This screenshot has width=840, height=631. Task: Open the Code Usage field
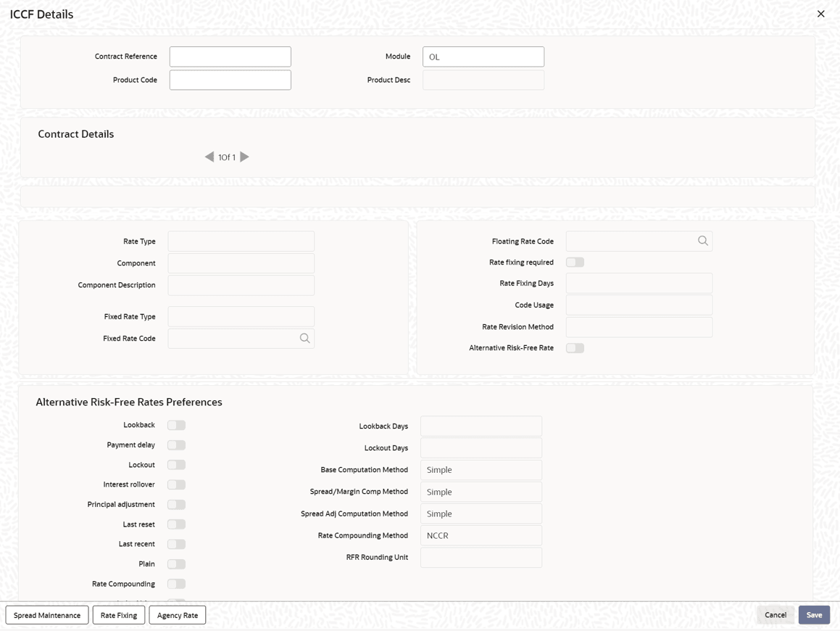click(x=639, y=305)
